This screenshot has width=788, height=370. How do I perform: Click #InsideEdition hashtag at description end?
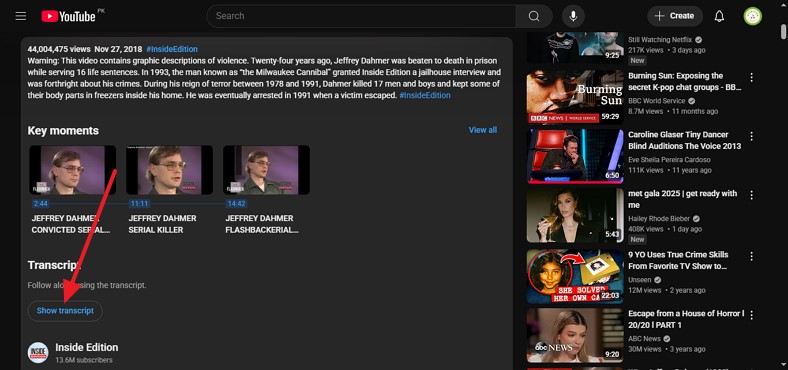(425, 96)
